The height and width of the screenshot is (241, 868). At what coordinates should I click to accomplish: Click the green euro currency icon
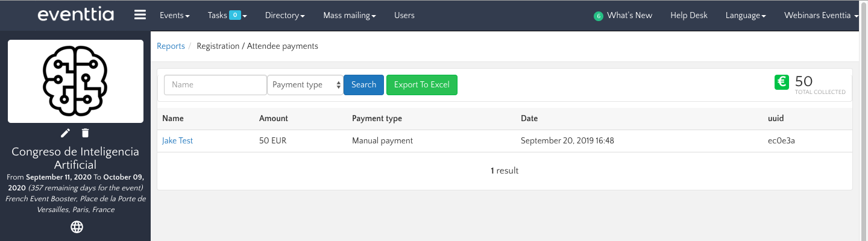782,83
